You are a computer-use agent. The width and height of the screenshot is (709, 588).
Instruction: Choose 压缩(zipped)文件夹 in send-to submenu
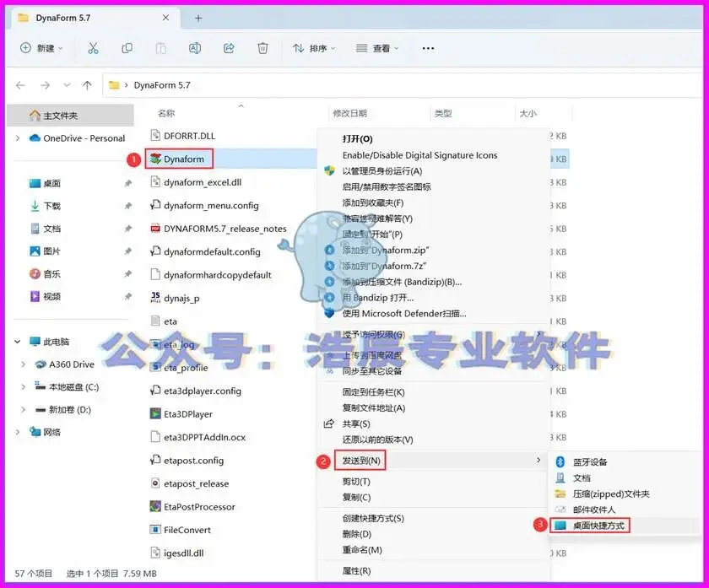pos(611,494)
